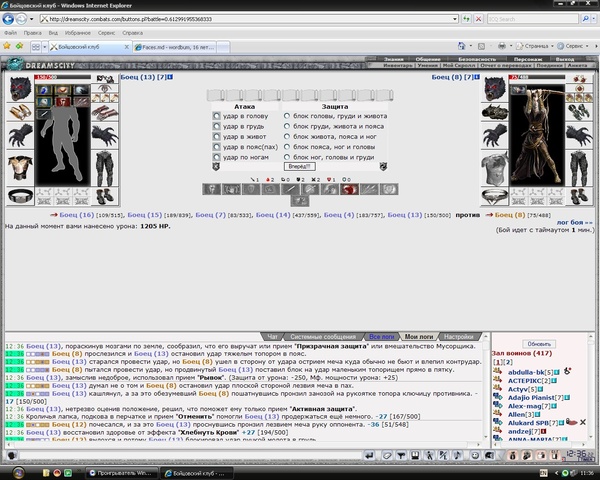Click the send message arrow icon

point(369,456)
